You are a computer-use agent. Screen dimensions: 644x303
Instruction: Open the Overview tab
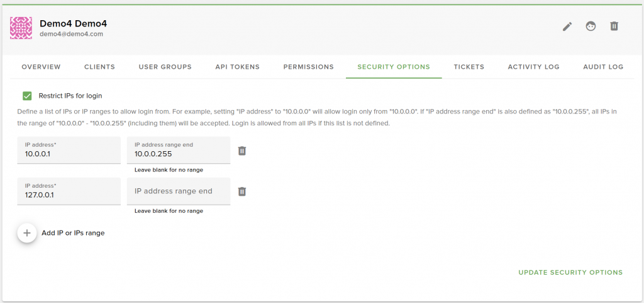point(41,67)
